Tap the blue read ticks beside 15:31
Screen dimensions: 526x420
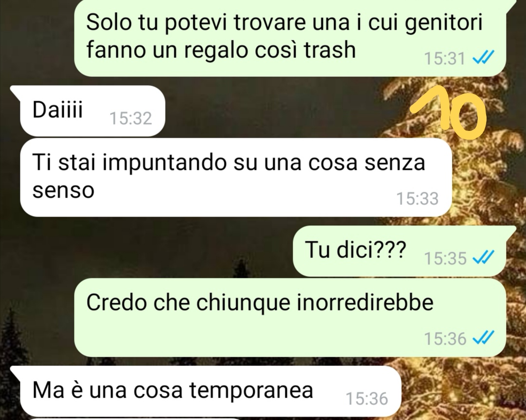483,58
